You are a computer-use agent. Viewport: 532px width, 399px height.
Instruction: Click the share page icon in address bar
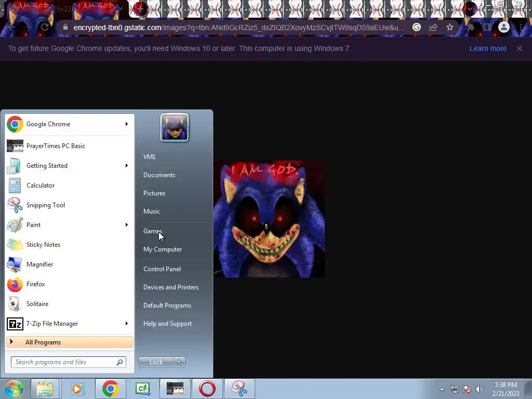coord(433,28)
